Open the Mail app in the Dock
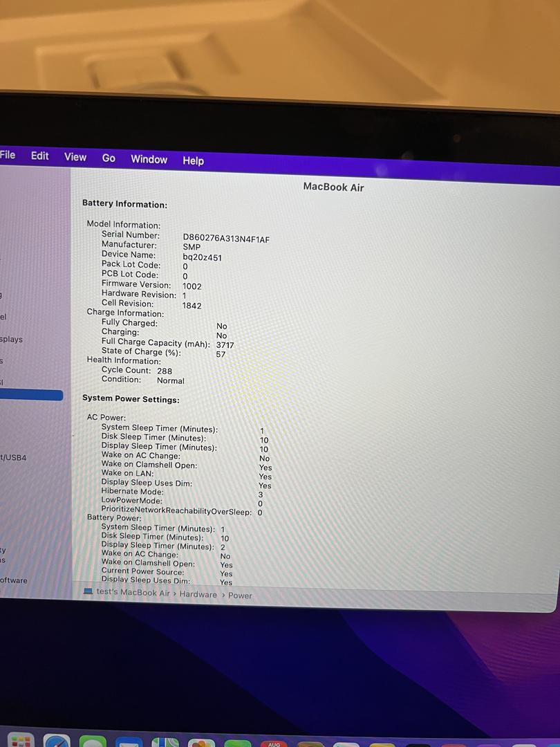This screenshot has width=560, height=747. click(129, 742)
